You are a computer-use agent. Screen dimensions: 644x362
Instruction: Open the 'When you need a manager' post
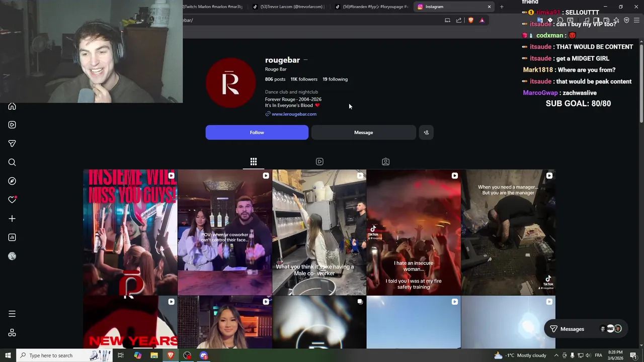coord(508,232)
